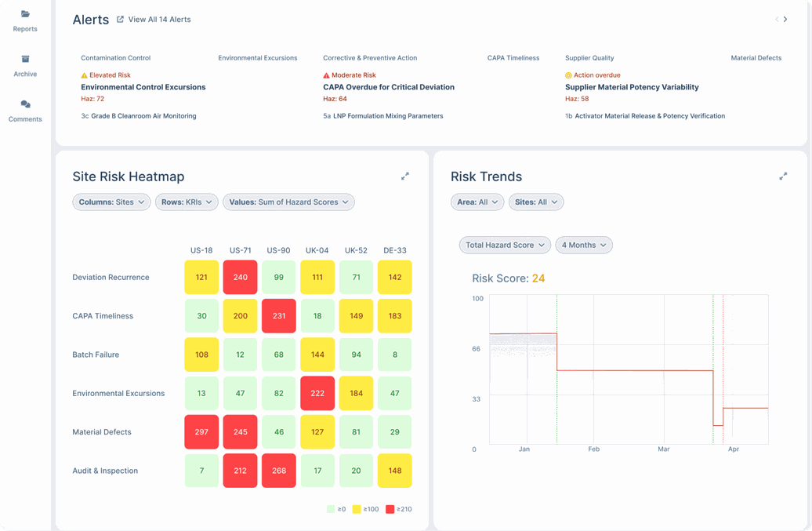812x531 pixels.
Task: Click the Audit & Inspection row label
Action: point(105,471)
